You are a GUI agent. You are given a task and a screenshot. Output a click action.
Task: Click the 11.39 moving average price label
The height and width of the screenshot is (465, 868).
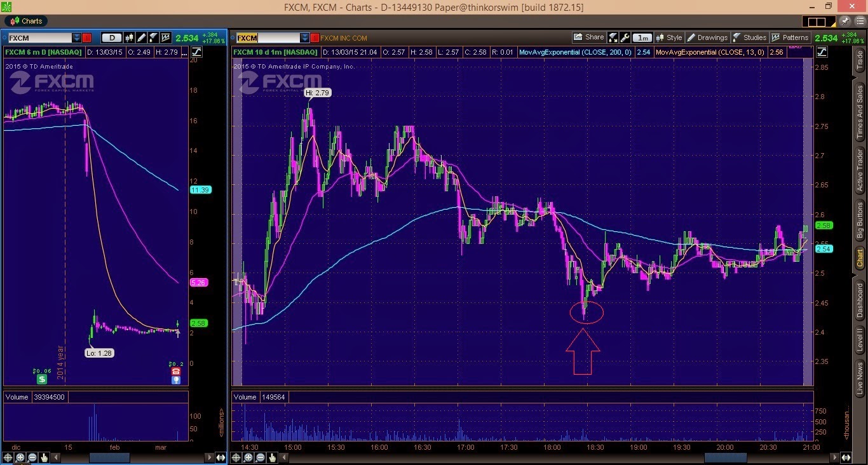coord(200,189)
